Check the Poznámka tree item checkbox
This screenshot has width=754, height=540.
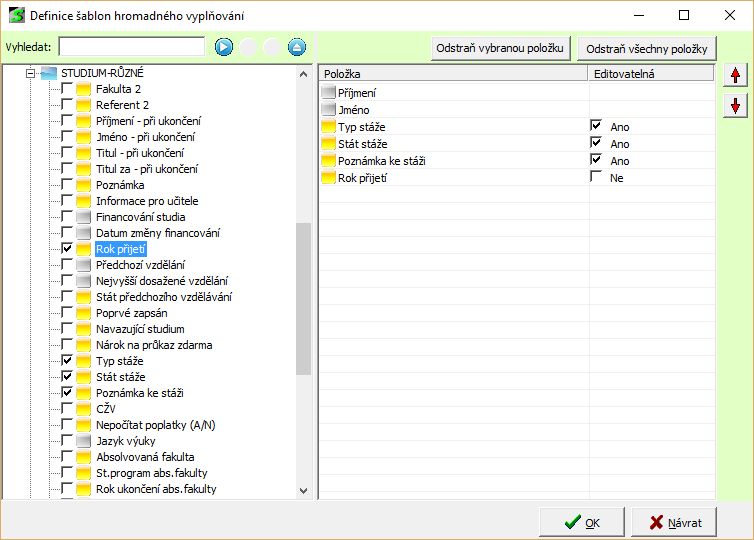[x=67, y=185]
